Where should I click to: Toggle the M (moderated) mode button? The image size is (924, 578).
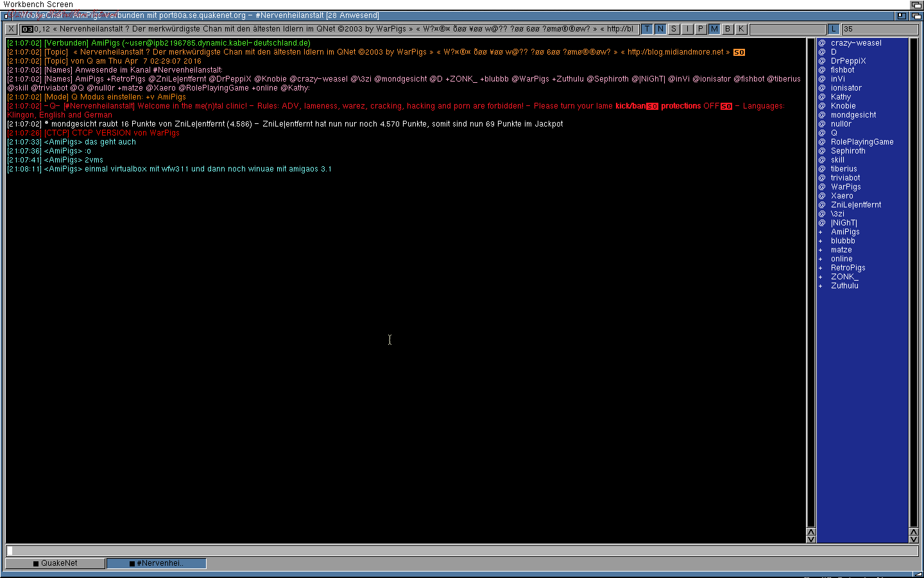tap(714, 29)
